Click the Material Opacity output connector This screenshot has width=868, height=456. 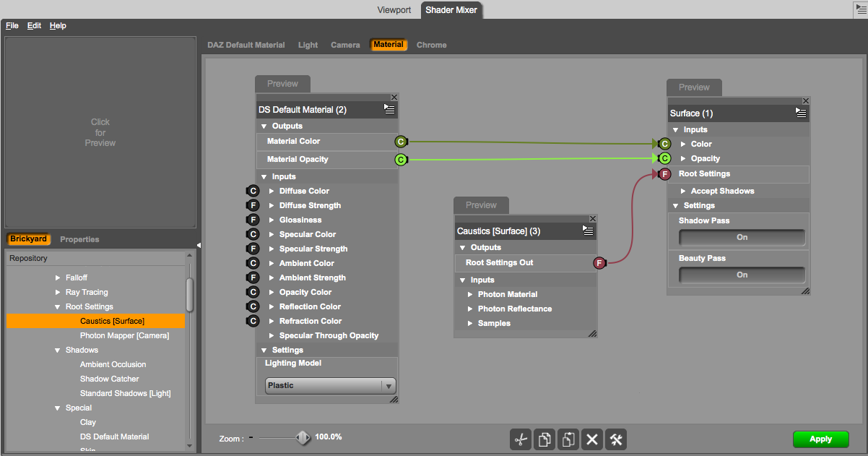(401, 160)
